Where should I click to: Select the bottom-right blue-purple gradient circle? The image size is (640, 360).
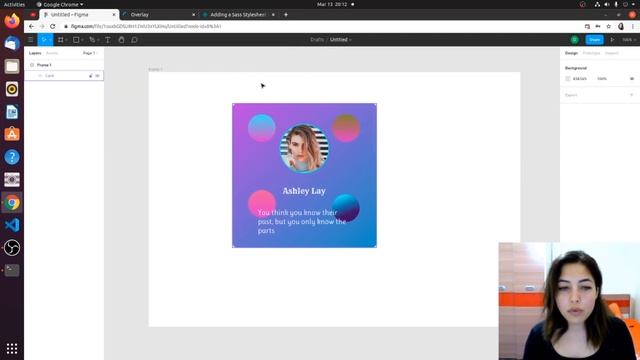(346, 207)
